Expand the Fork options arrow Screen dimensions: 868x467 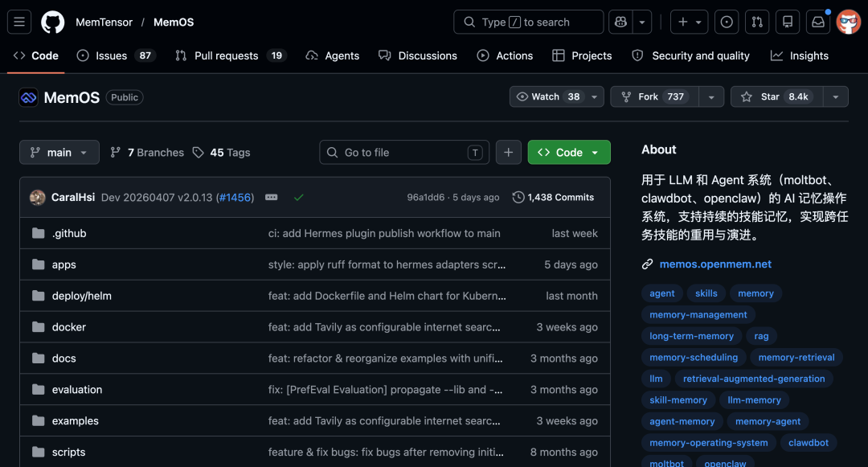point(711,96)
